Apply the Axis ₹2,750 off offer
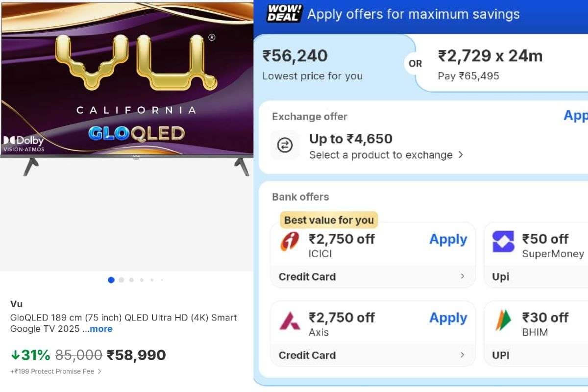588x392 pixels. pyautogui.click(x=448, y=318)
